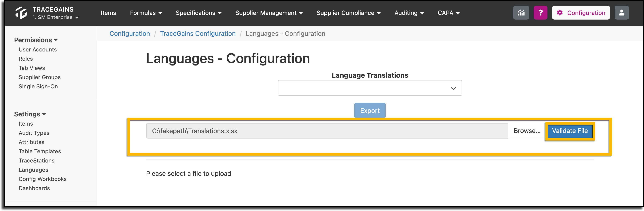This screenshot has width=644, height=211.
Task: Open the Supplier Management dropdown menu
Action: pyautogui.click(x=269, y=13)
